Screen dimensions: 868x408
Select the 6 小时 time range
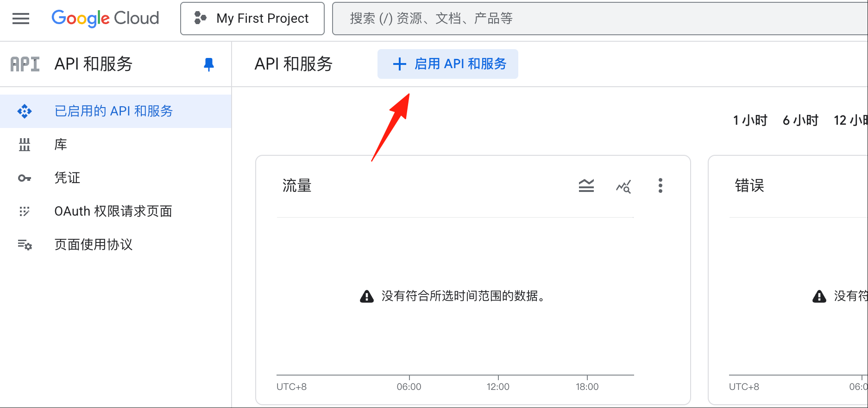tap(801, 121)
